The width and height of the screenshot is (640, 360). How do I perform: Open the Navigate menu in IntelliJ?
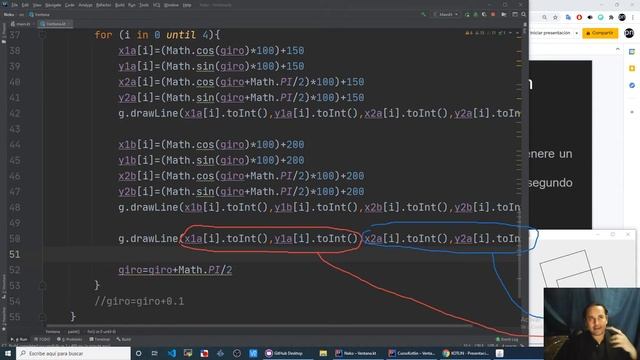pos(53,5)
